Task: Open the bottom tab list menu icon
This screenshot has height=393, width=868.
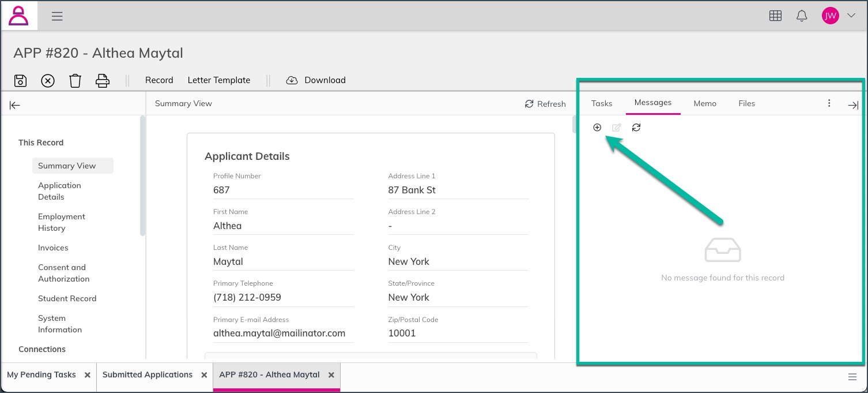Action: pos(852,377)
